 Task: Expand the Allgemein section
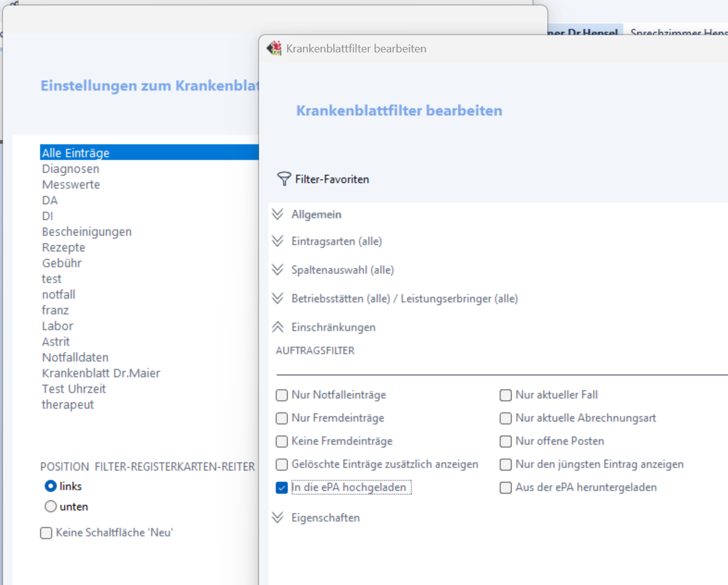(278, 215)
